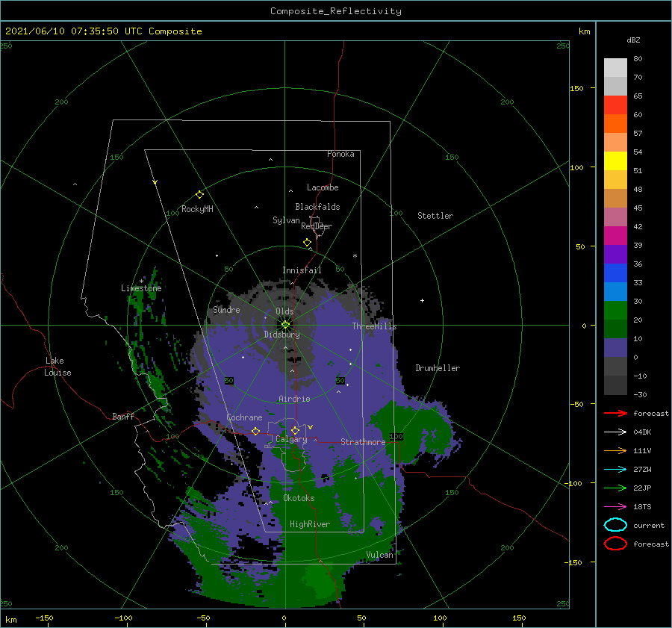Click the dBZ legend heading
Screen dimensions: 672x628
pyautogui.click(x=633, y=40)
